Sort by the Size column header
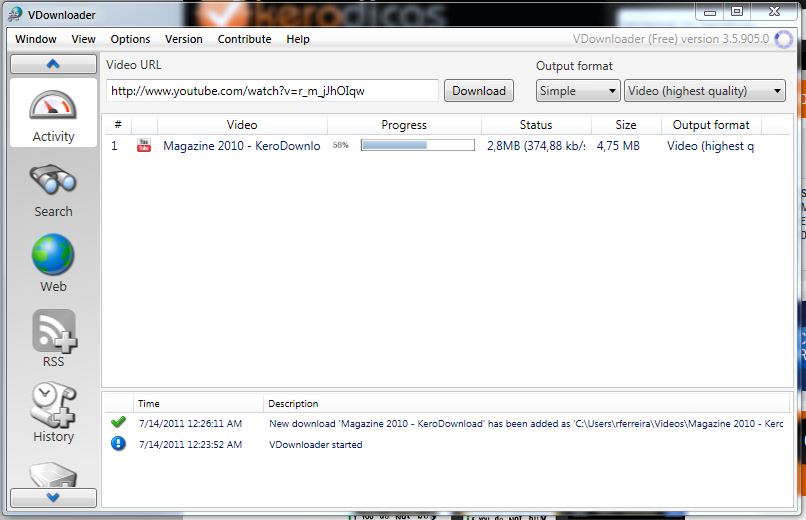This screenshot has width=806, height=520. pos(626,125)
